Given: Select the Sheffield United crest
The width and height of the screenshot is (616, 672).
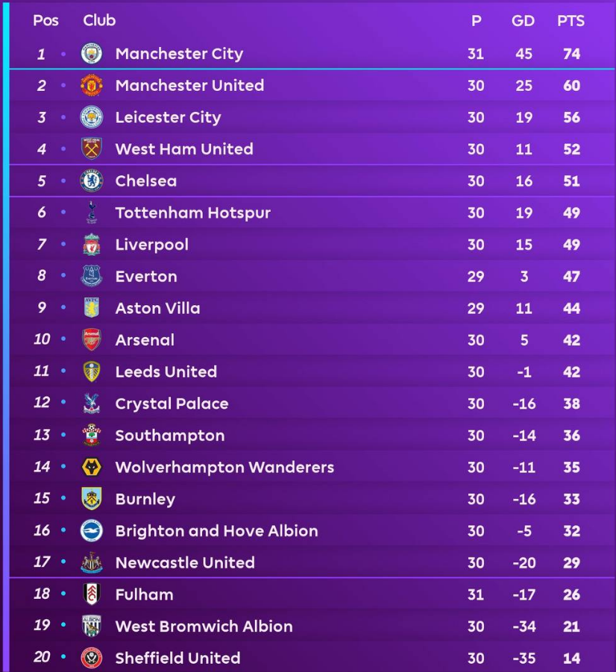Looking at the screenshot, I should [91, 659].
